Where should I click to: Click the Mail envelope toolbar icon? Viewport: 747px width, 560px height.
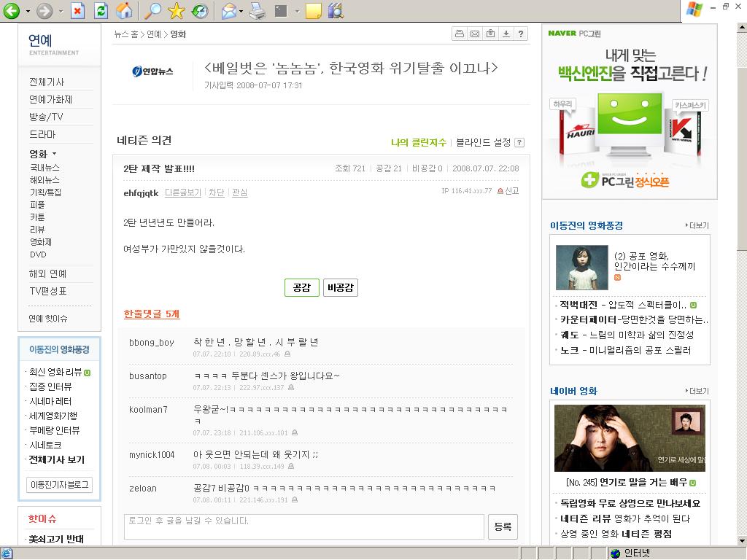pyautogui.click(x=229, y=10)
